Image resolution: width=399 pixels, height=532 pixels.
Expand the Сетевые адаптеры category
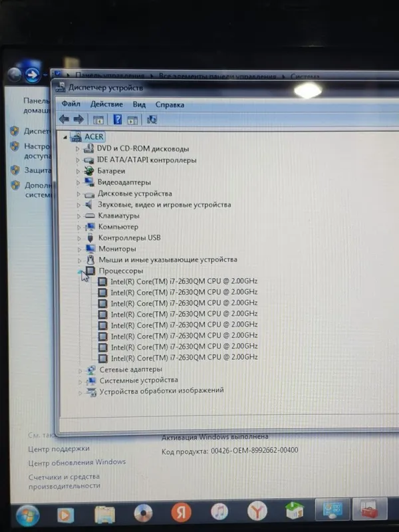pyautogui.click(x=80, y=371)
